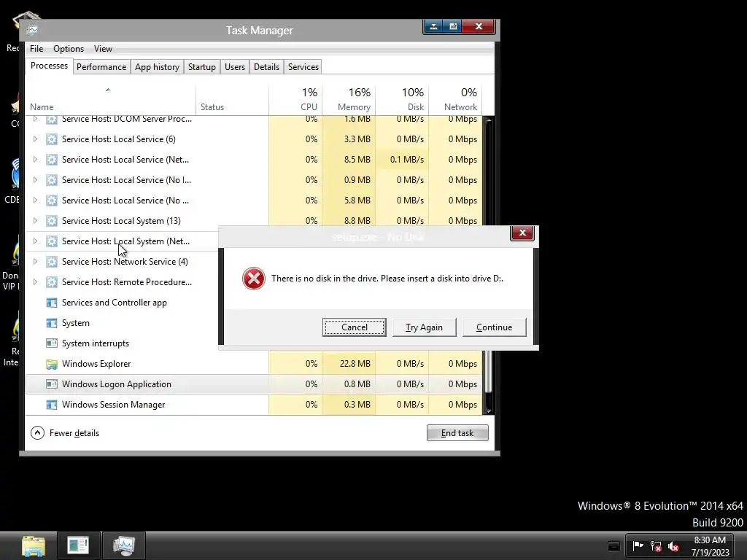Click the Task Manager taskbar icon

(124, 545)
